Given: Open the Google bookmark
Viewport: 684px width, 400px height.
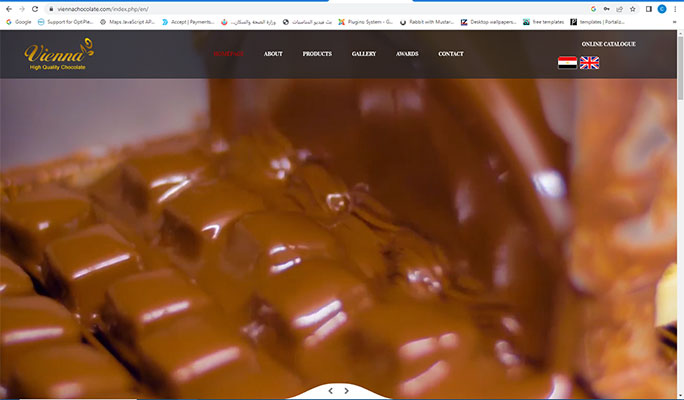Looking at the screenshot, I should point(18,22).
